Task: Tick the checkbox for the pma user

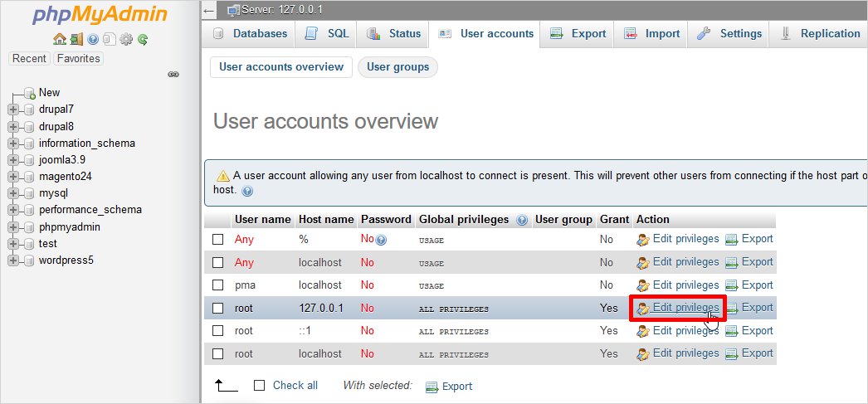Action: pyautogui.click(x=218, y=285)
